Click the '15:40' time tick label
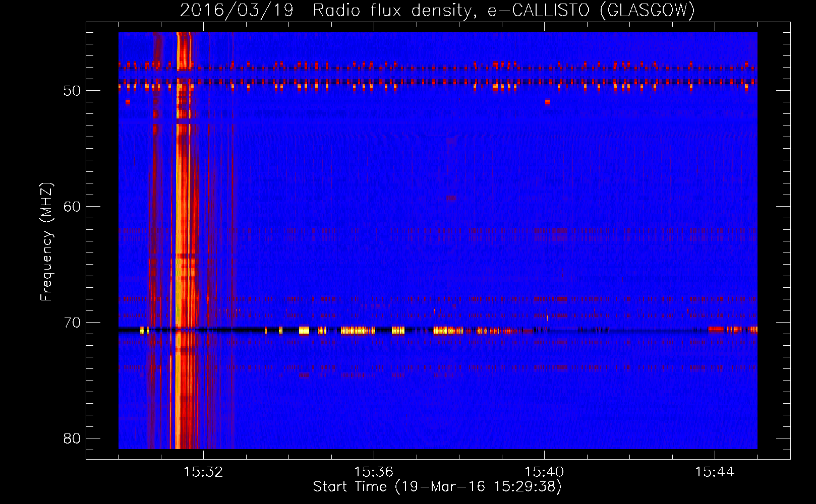The width and height of the screenshot is (816, 504). tap(544, 472)
